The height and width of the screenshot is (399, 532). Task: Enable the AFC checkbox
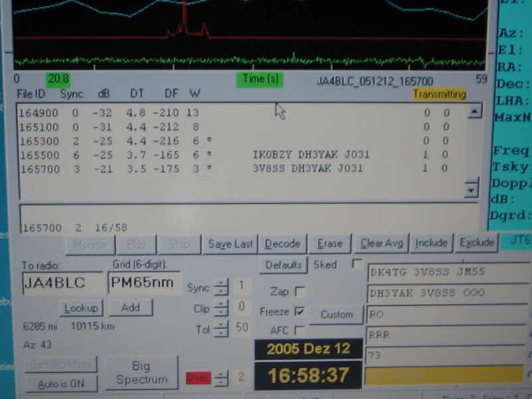point(300,330)
